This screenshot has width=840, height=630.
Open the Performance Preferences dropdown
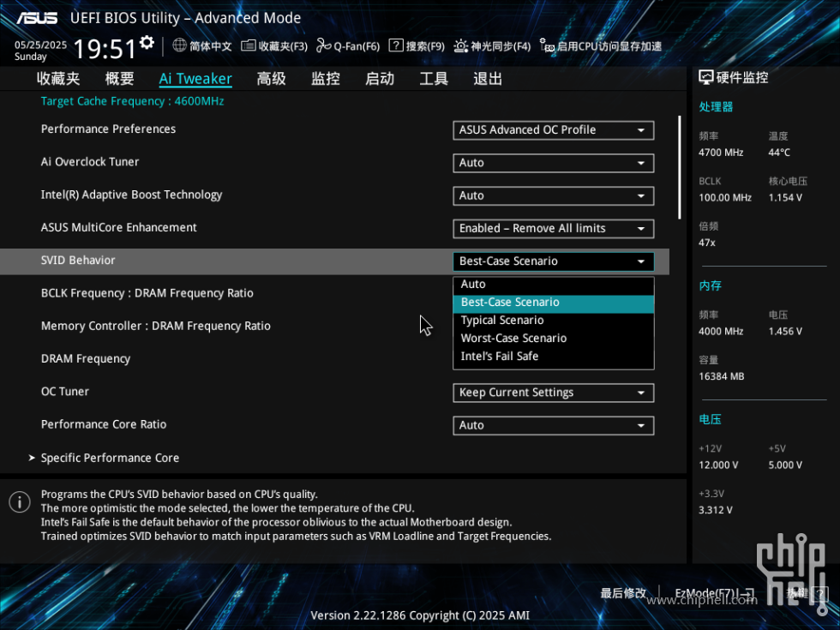coord(554,130)
